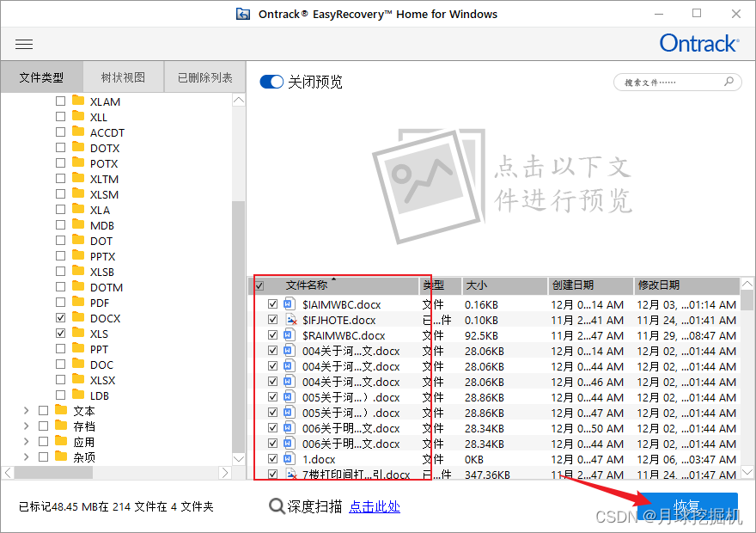756x533 pixels.
Task: Click the $IAIMWBC.docx document icon
Action: [290, 304]
